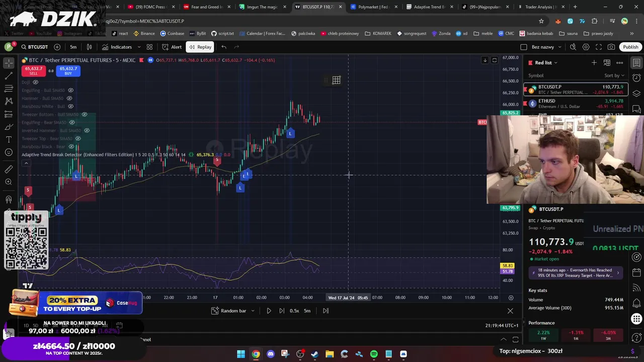Undo the last chart action
This screenshot has height=362, width=644.
[224, 47]
